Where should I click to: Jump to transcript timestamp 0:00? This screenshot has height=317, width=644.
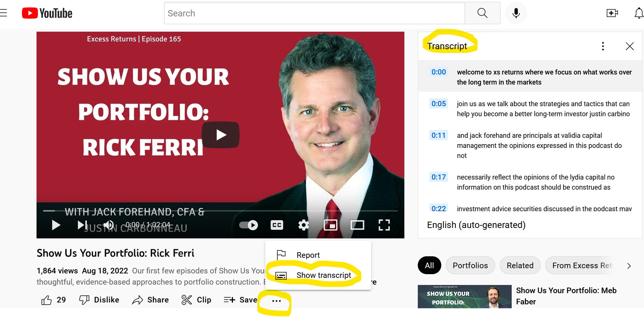pos(439,72)
